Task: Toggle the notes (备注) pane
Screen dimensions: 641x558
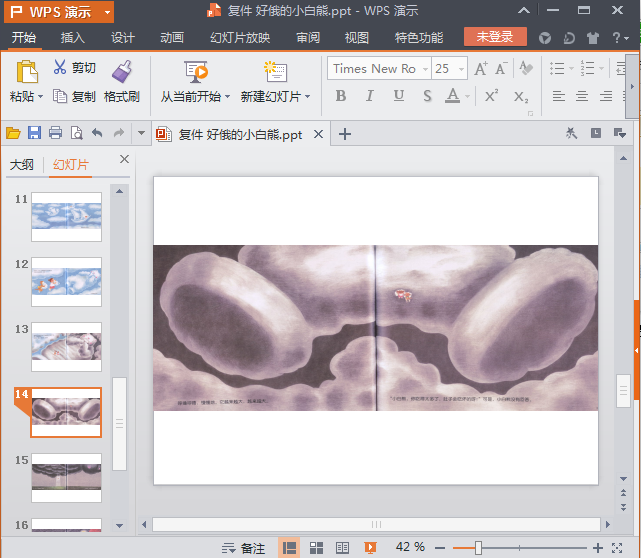Action: point(245,548)
